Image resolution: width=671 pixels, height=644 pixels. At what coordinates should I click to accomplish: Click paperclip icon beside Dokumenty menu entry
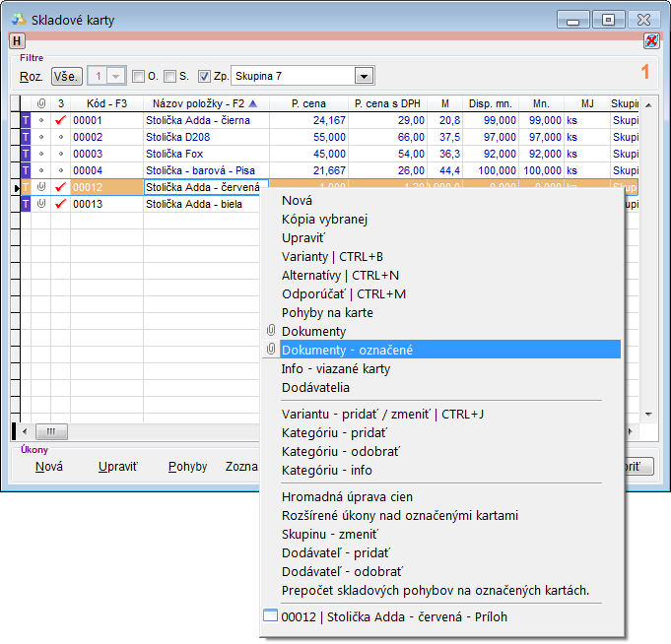click(x=271, y=330)
